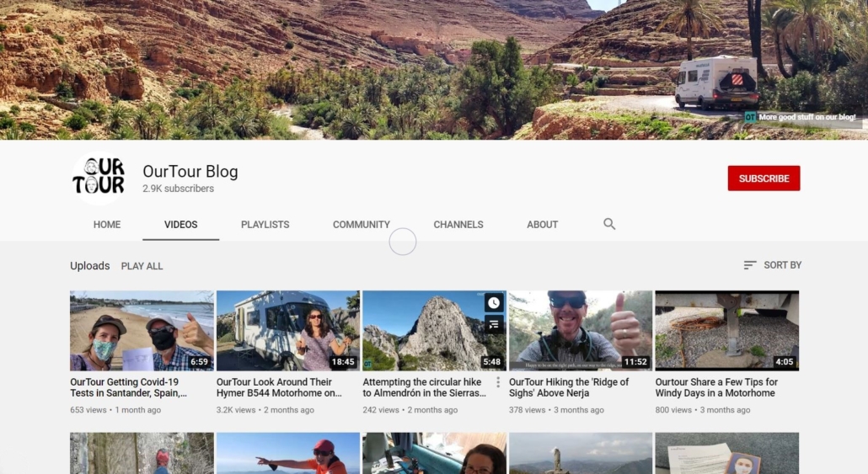Open the 'More good stuff on our blog!' banner link
This screenshot has width=868, height=474.
coord(801,117)
